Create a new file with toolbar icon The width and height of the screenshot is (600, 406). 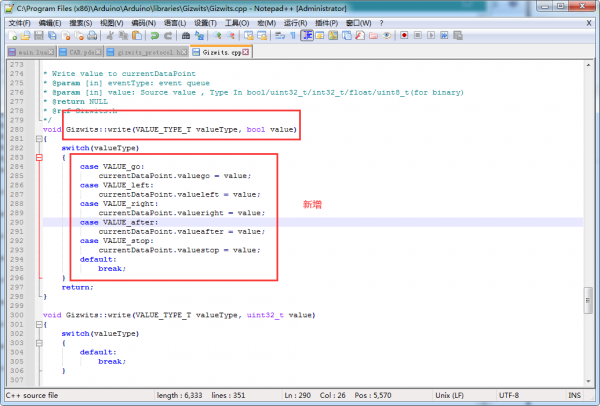(13, 36)
